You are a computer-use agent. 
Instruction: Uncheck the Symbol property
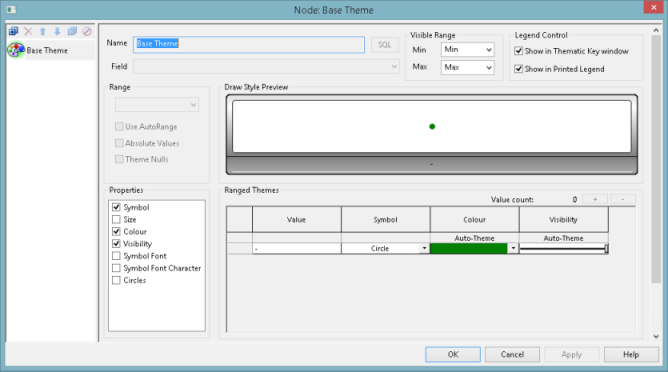pyautogui.click(x=116, y=207)
